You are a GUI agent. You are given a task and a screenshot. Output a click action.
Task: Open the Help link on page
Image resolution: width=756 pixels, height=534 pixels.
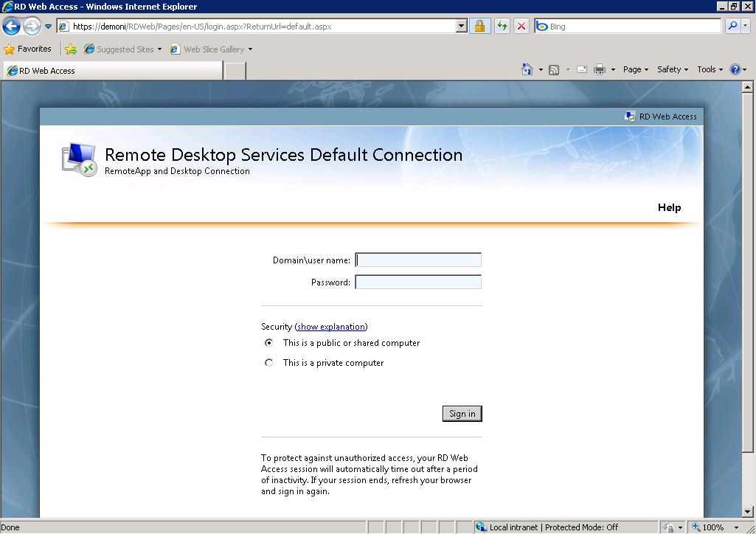(669, 207)
